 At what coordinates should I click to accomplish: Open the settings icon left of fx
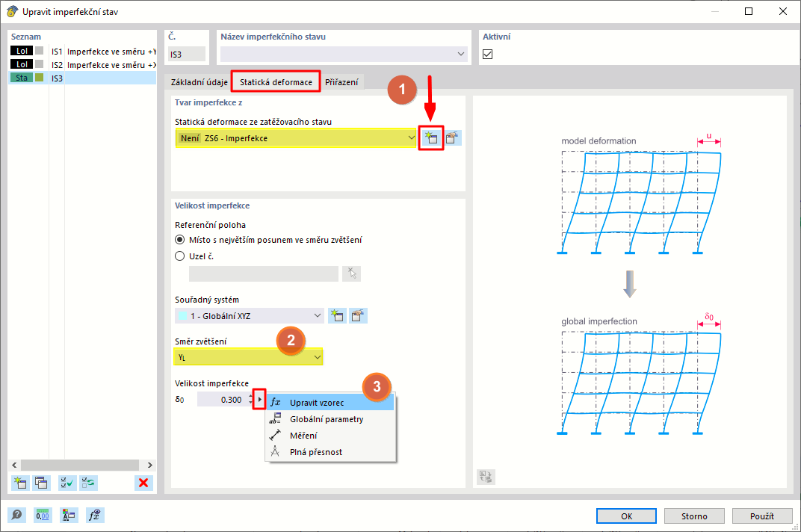[x=69, y=515]
